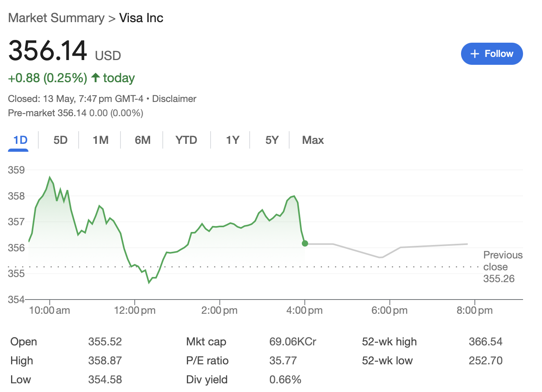Click the 52-wk high value 366.54
Viewport: 542px width, 392px height.
[486, 341]
